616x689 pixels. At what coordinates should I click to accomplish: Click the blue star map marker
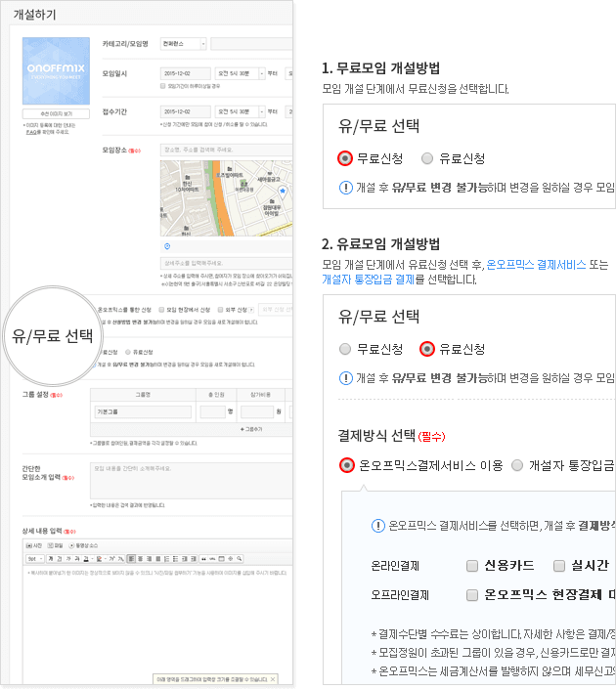tap(283, 191)
